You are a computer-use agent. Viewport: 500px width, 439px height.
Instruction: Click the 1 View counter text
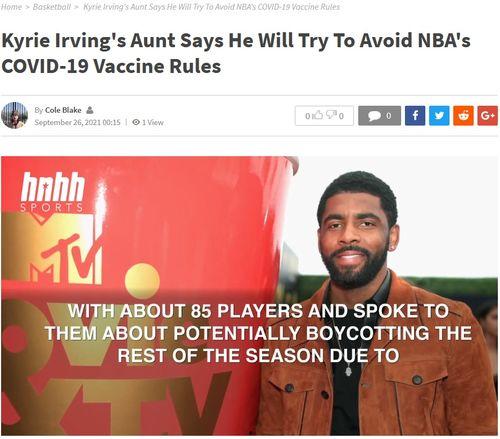pos(153,122)
